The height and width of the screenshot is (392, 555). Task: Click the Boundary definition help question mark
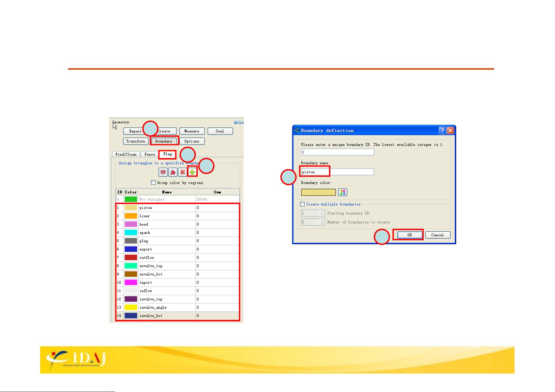(443, 131)
